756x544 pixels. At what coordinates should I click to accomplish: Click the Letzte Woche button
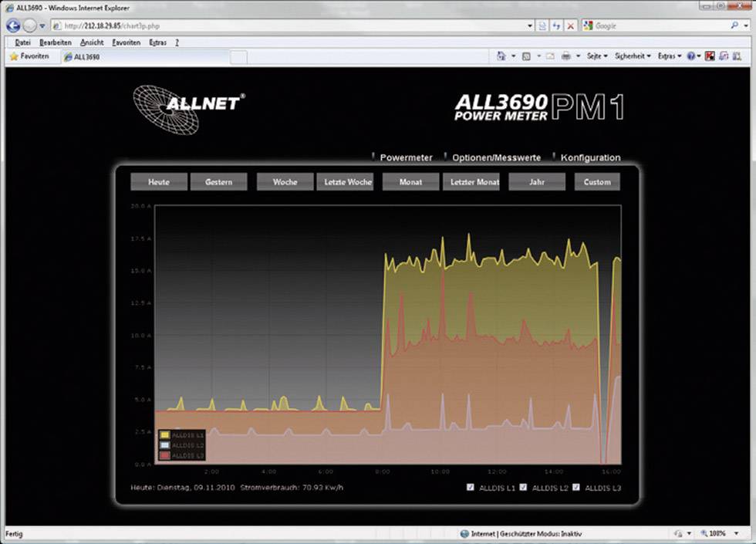tap(346, 182)
